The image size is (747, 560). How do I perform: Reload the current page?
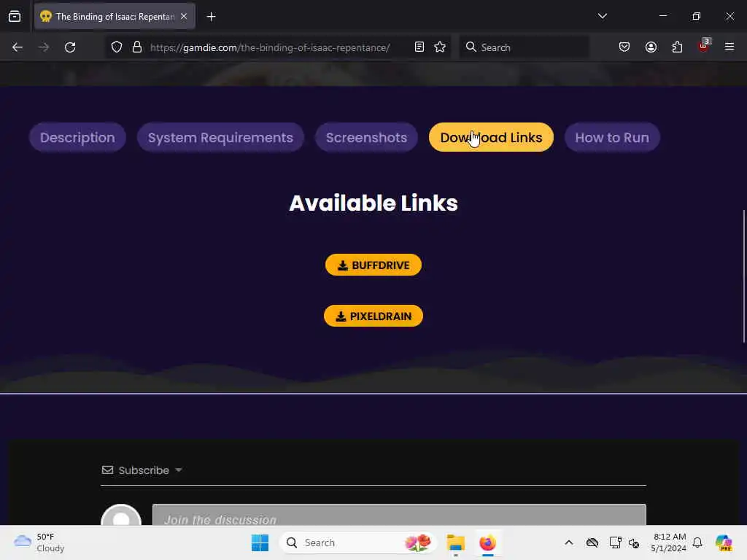coord(70,47)
